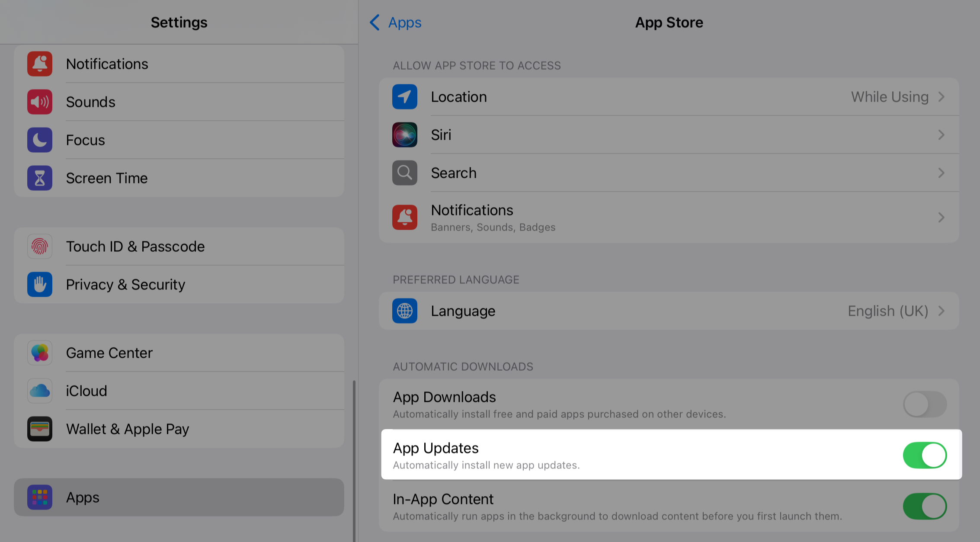
Task: Go back to Apps list
Action: [395, 22]
